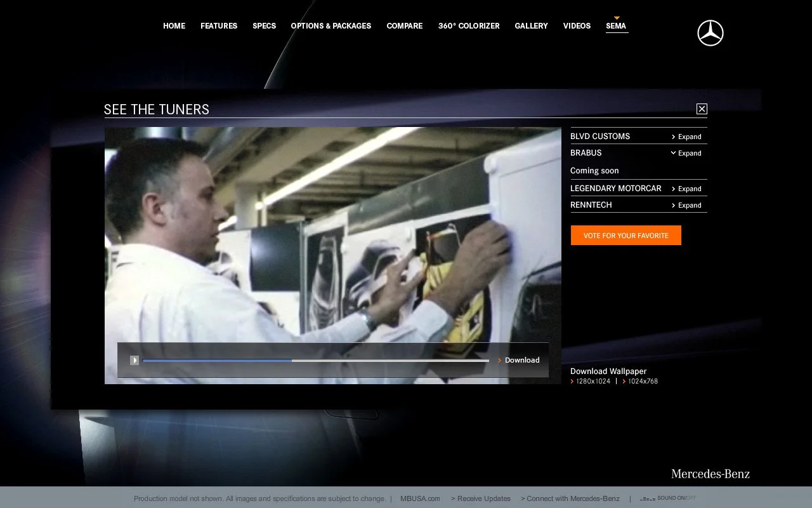Click the BRABUS label

pyautogui.click(x=586, y=153)
